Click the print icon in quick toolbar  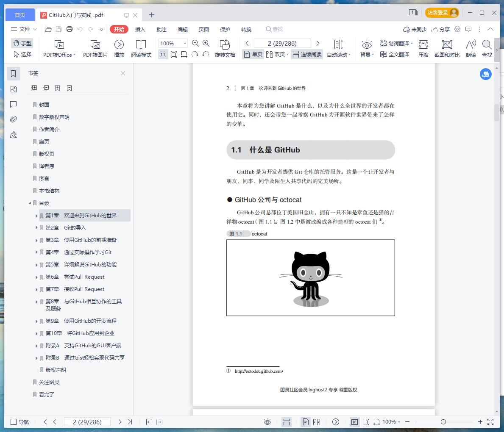tap(70, 29)
